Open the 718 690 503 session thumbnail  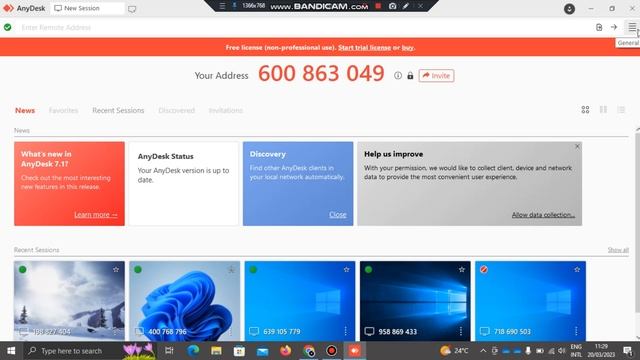tap(530, 301)
